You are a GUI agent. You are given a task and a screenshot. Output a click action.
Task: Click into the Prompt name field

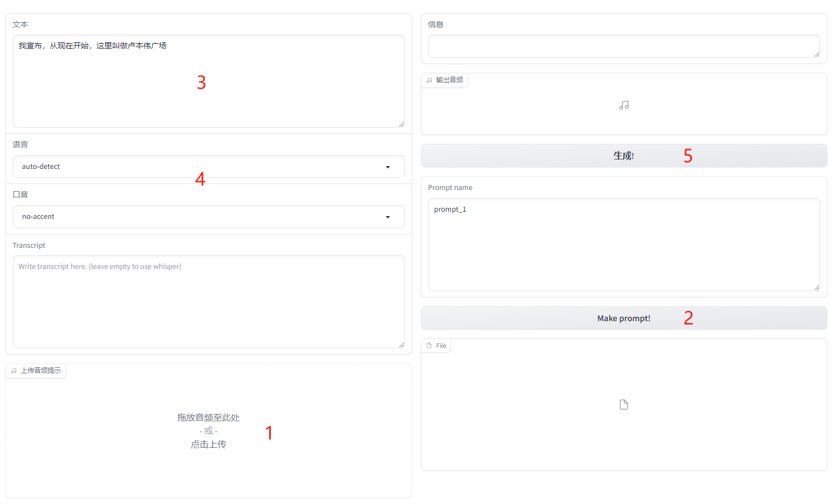point(624,244)
